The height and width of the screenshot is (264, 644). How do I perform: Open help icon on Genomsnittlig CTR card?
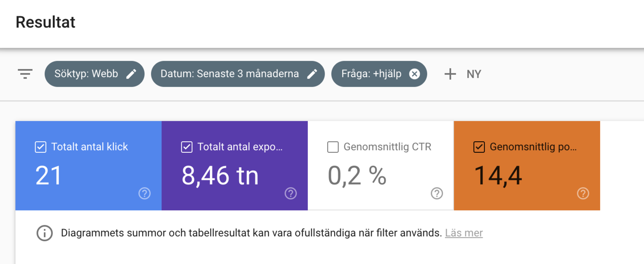437,194
